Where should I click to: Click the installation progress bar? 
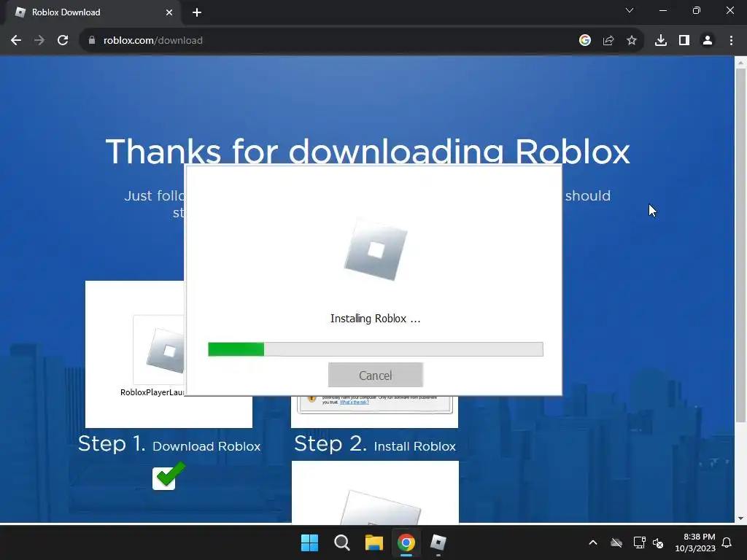point(376,349)
